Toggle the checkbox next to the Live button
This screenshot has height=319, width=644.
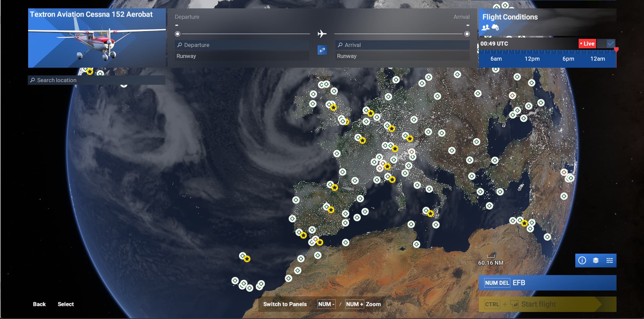(x=610, y=44)
